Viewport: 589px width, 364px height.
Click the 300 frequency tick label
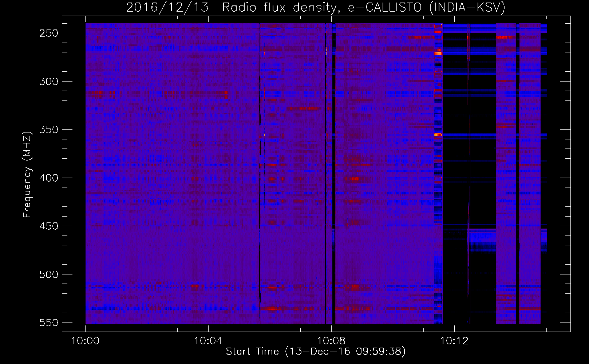pos(49,82)
